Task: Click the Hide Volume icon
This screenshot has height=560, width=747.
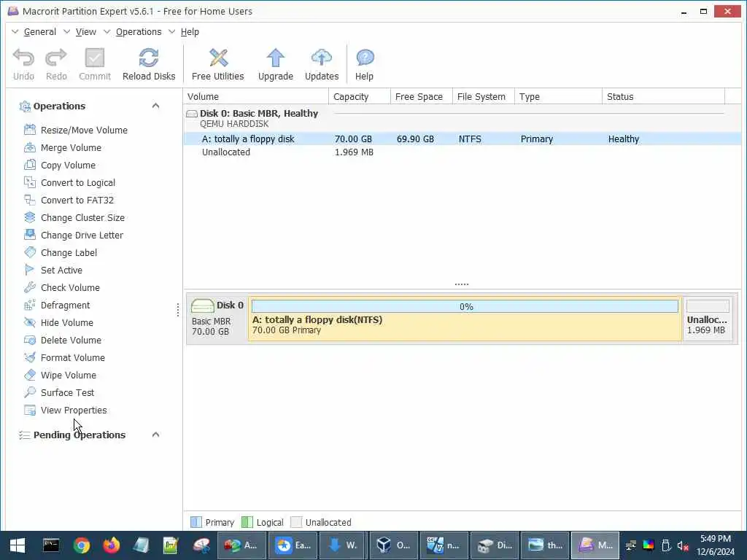Action: 30,322
